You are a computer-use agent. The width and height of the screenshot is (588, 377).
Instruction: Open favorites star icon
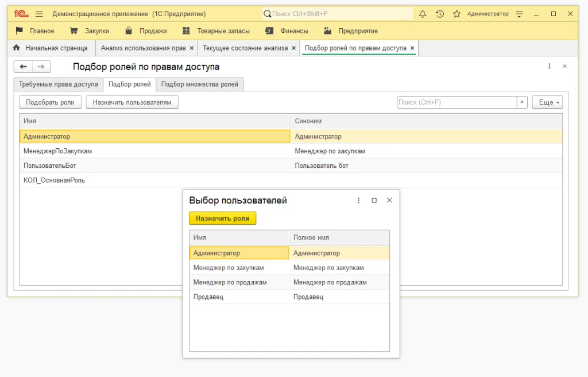(457, 14)
